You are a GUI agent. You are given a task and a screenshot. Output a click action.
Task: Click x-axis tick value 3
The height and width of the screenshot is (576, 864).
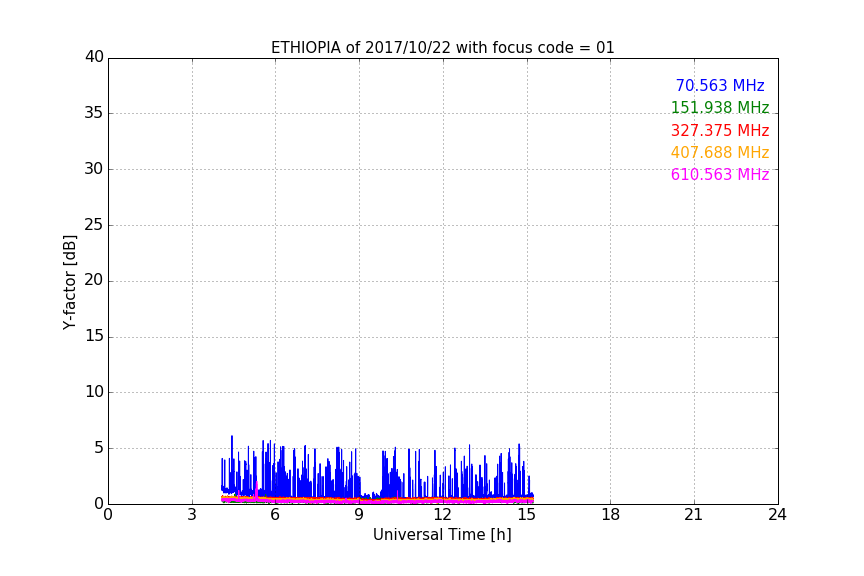192,515
